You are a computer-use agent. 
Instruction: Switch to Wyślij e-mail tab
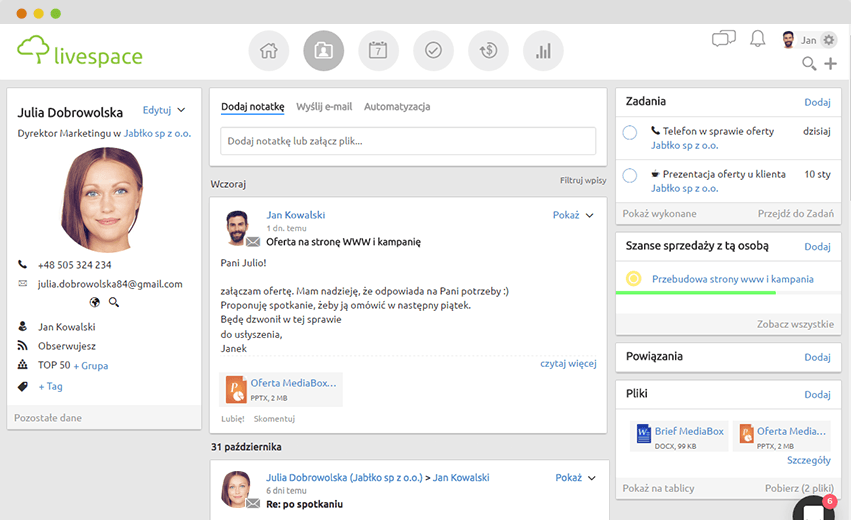click(x=324, y=106)
